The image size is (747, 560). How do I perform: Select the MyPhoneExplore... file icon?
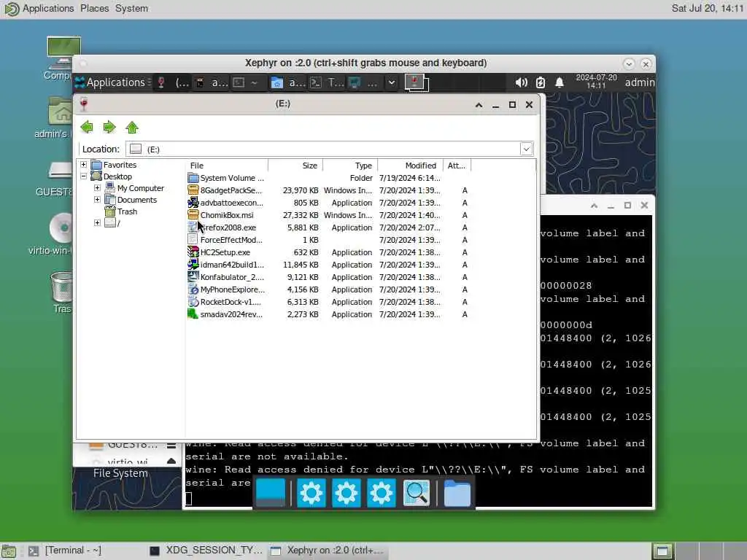(193, 289)
